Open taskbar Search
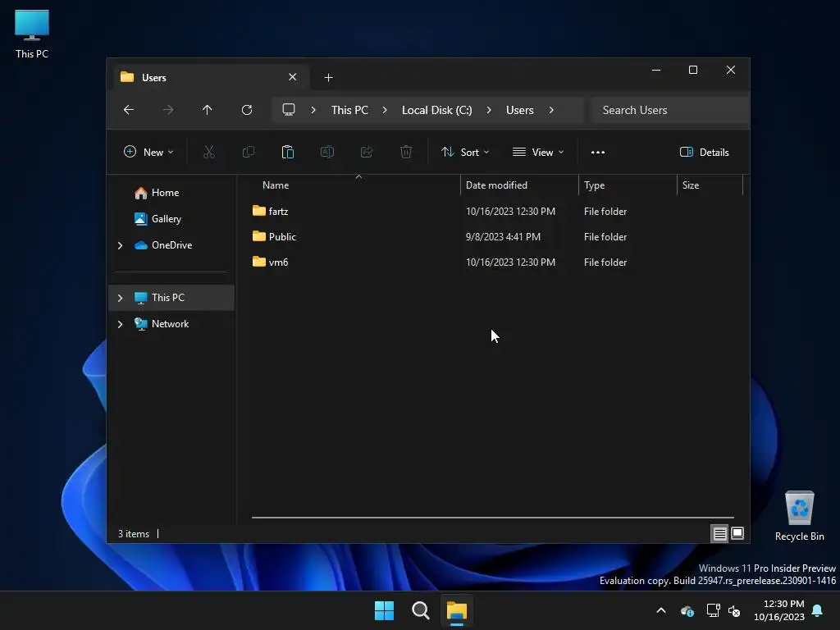The height and width of the screenshot is (630, 840). [421, 610]
